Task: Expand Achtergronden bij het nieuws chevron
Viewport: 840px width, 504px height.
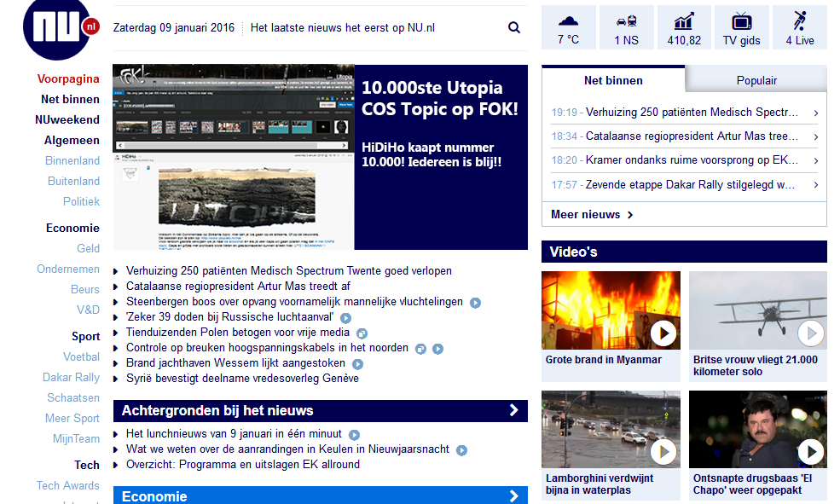Action: (x=513, y=410)
